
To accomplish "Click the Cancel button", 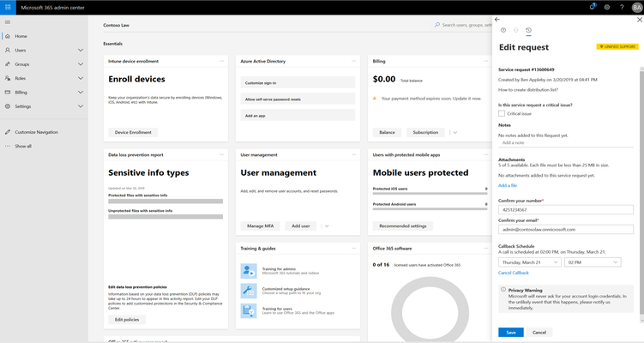I will click(x=539, y=333).
